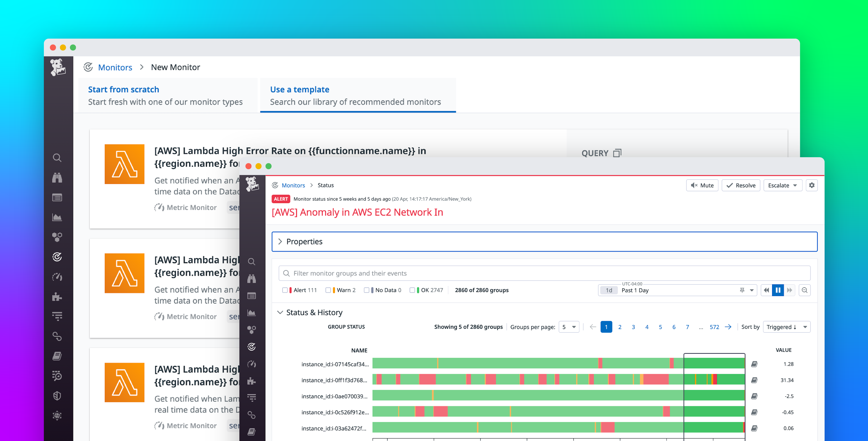Open Watchdog via the binoculars icon
This screenshot has width=868, height=441.
click(x=57, y=178)
